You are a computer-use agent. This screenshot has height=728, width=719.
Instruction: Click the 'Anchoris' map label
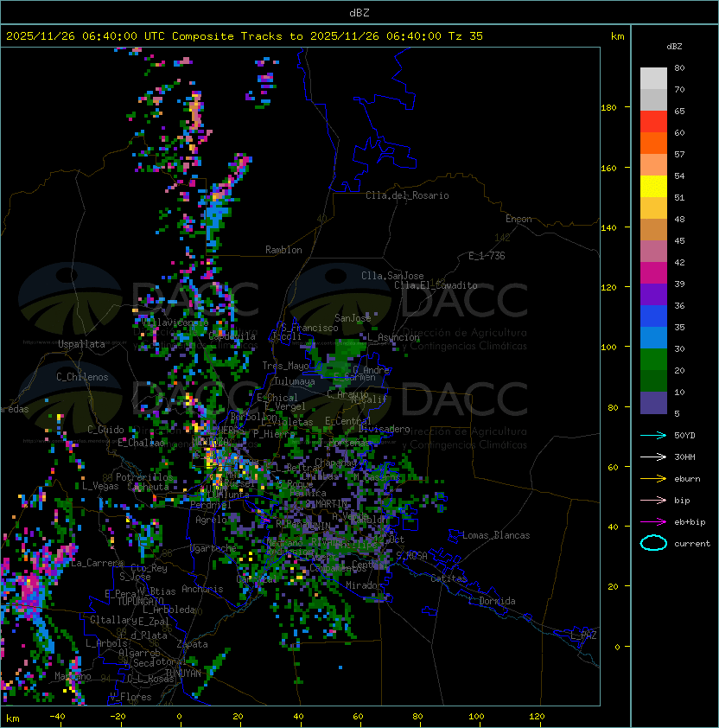click(x=202, y=589)
